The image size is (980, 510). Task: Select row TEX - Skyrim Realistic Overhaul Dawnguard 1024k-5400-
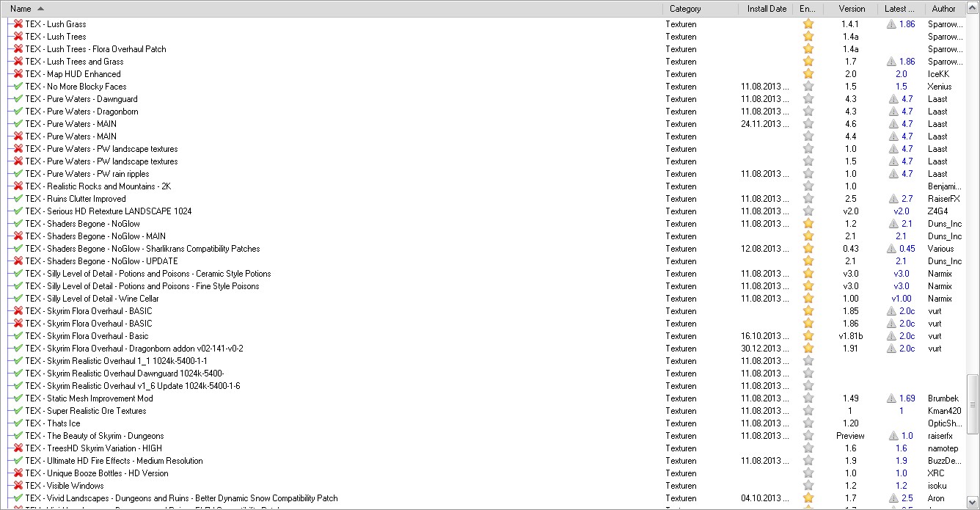(484, 374)
